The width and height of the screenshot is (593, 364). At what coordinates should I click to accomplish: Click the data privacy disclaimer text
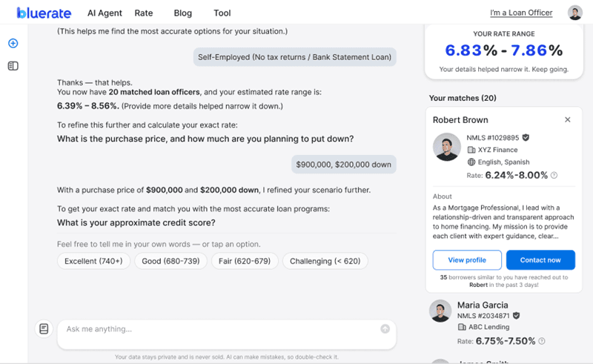pos(227,357)
